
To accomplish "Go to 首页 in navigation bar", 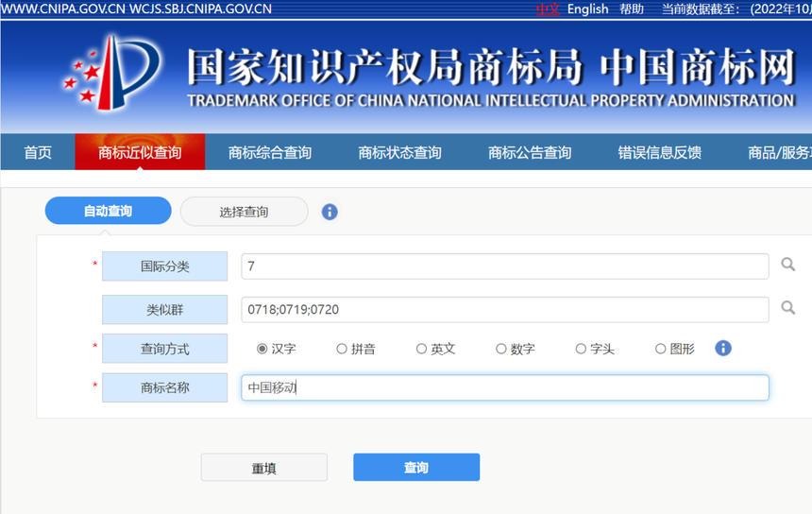I will [38, 152].
